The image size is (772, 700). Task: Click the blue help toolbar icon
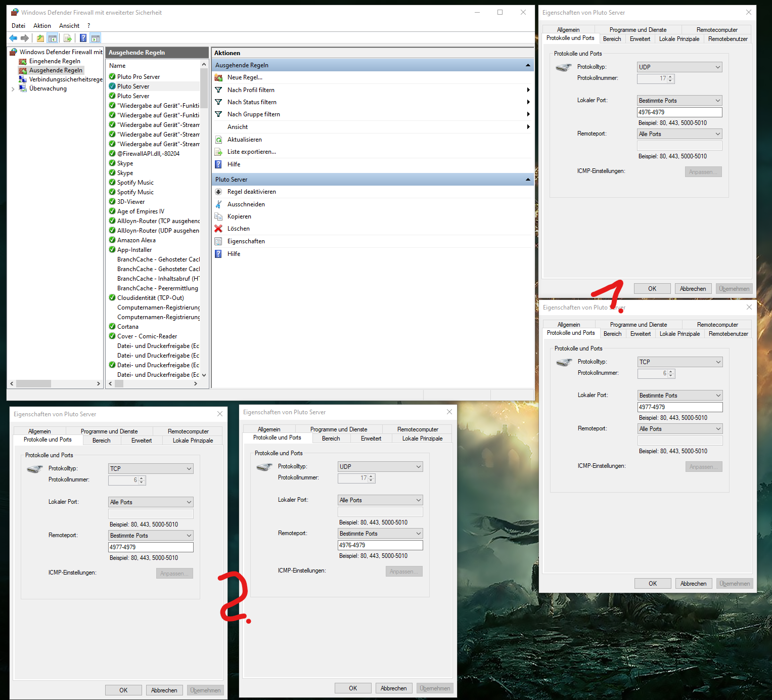pos(83,38)
